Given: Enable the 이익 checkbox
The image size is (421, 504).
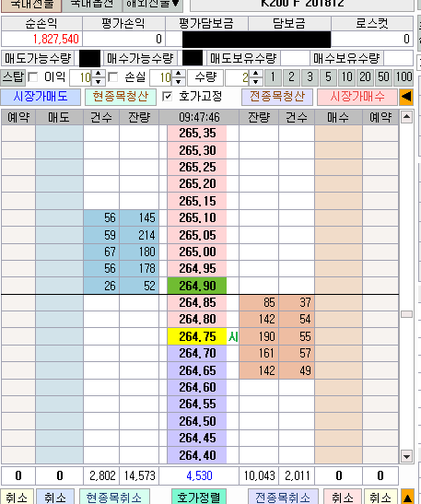Looking at the screenshot, I should click(x=33, y=77).
